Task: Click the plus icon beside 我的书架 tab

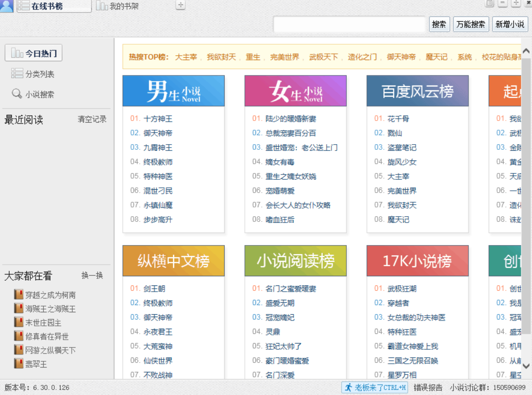Action: [180, 5]
